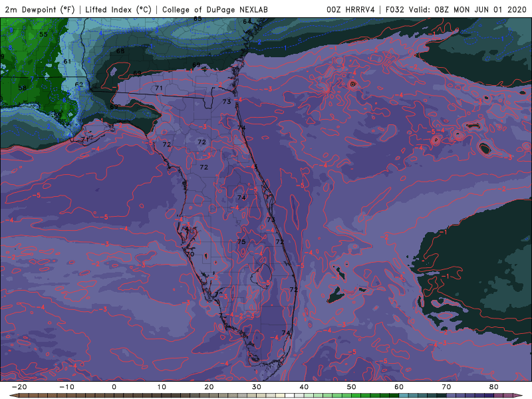This screenshot has width=532, height=399.
Task: Click the '55' dewpoint value on map
Action: coord(43,35)
